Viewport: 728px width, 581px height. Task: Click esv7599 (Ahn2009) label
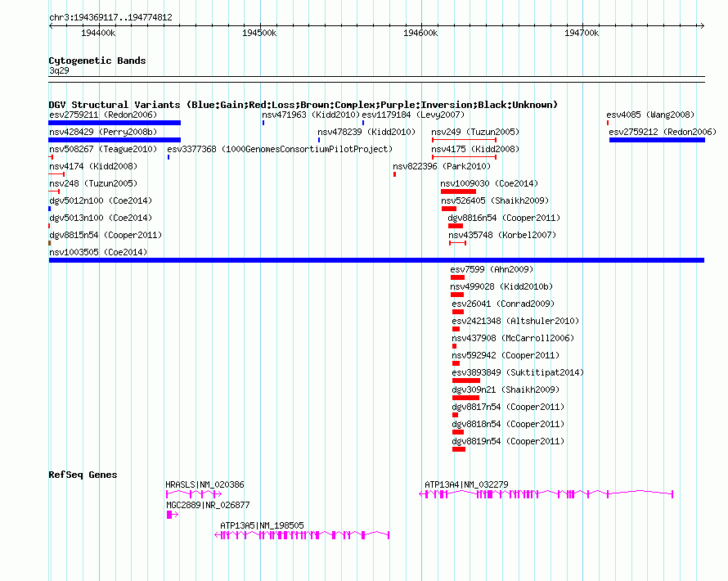pos(492,269)
